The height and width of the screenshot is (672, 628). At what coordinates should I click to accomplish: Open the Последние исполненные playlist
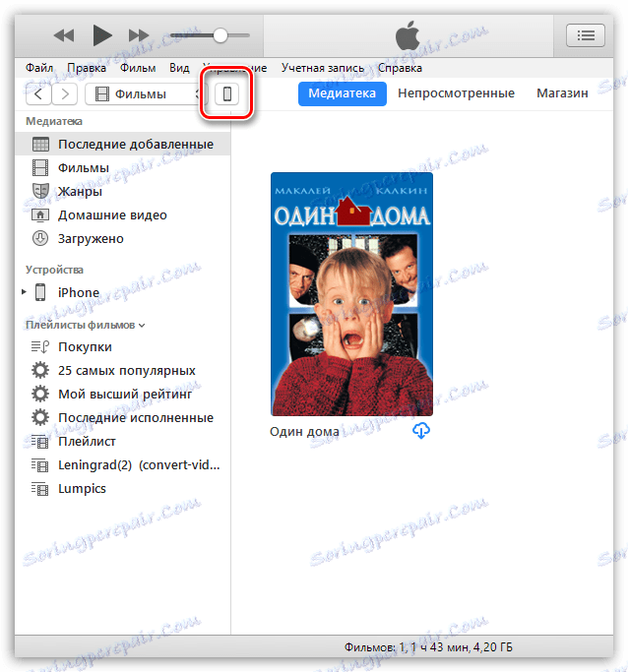[123, 417]
